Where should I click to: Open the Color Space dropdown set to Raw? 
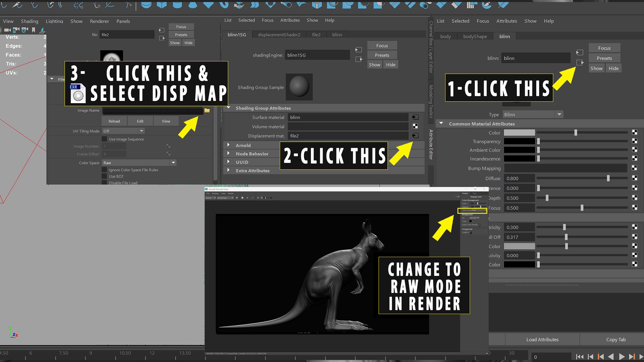(139, 163)
